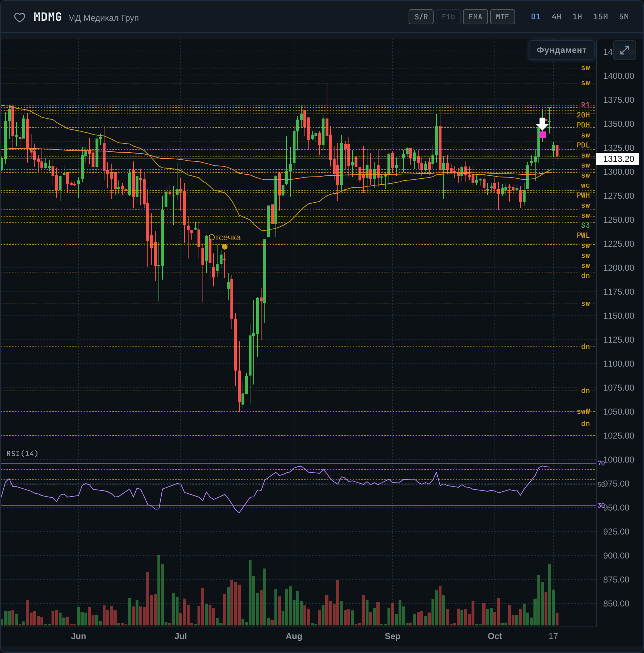644x653 pixels.
Task: Click the magenta square signal marker
Action: [542, 135]
